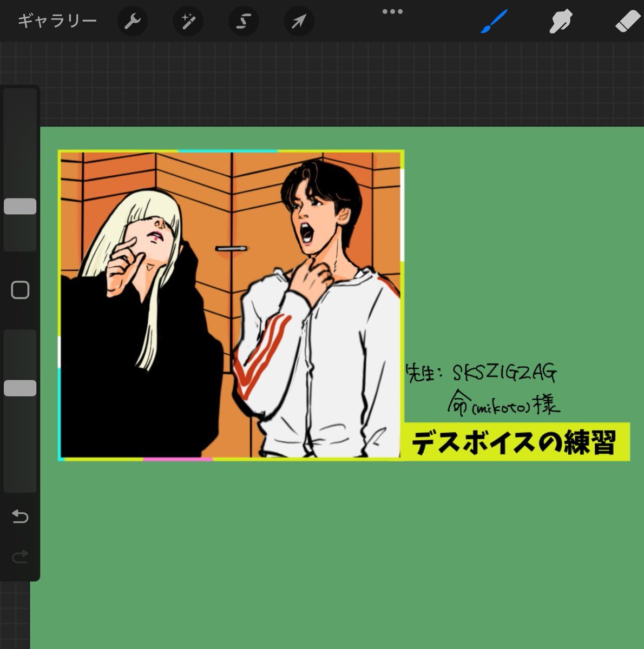Viewport: 644px width, 649px height.
Task: Open the Adjustments magic wand menu
Action: click(x=188, y=22)
